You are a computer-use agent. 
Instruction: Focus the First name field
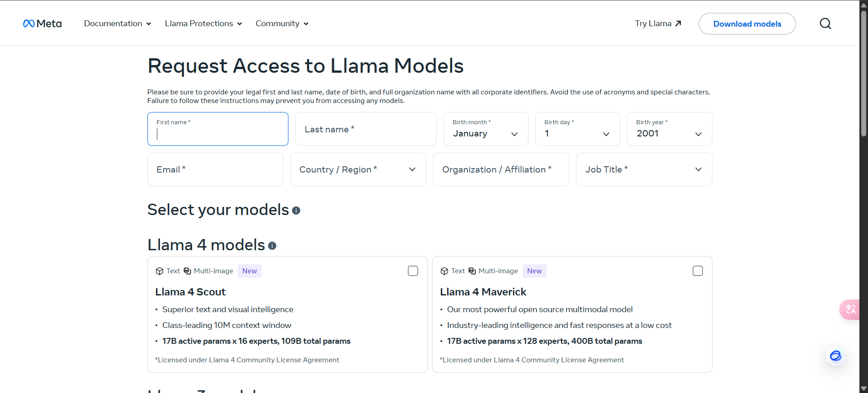coord(218,129)
